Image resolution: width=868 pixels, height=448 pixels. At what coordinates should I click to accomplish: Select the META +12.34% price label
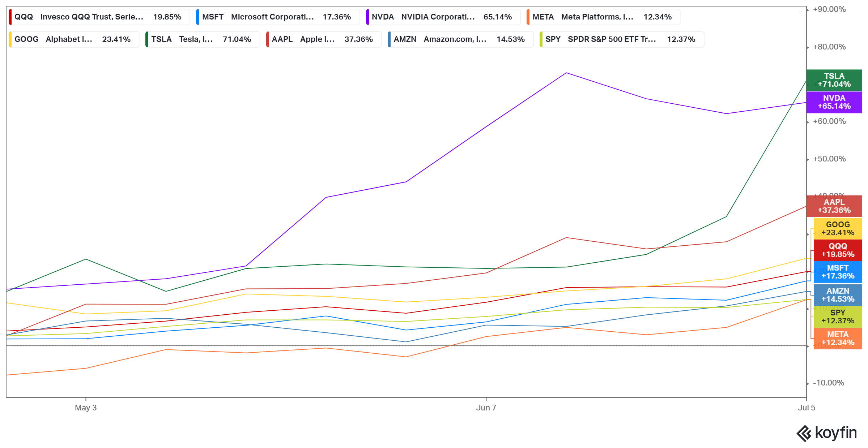point(838,339)
